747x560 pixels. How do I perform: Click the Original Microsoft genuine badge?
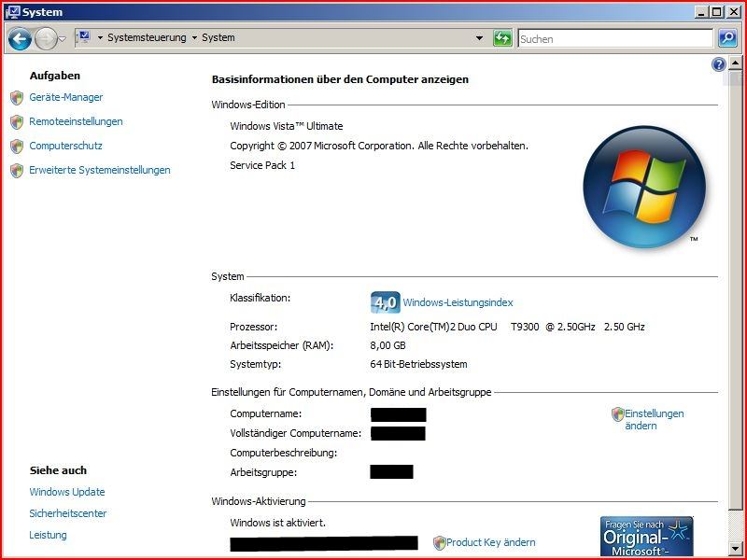[646, 536]
